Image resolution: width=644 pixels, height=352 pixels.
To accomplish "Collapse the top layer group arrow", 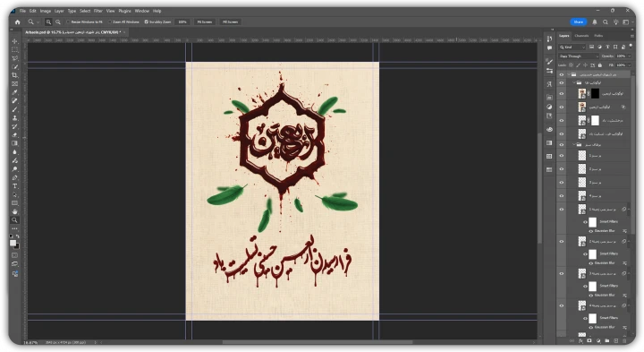I will tap(569, 74).
